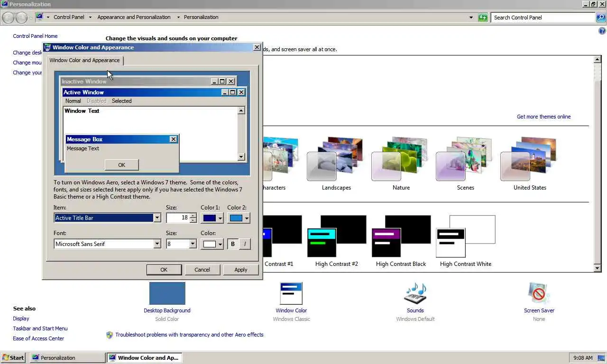Click the Apply button
This screenshot has height=364, width=607.
(x=241, y=270)
